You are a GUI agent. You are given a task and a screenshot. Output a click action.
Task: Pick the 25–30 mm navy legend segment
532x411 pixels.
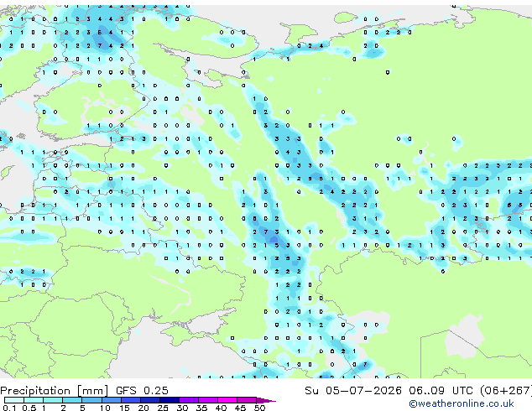pyautogui.click(x=169, y=400)
